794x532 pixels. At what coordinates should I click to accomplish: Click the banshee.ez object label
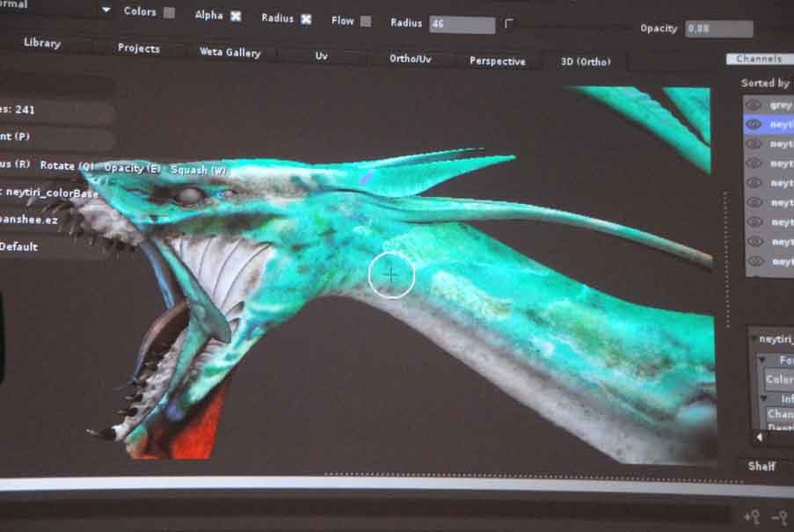click(29, 220)
